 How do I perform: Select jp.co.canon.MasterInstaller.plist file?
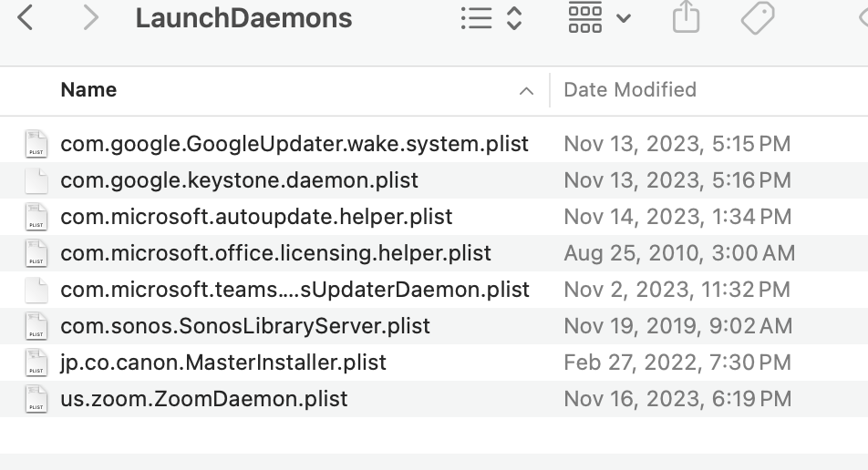coord(223,363)
